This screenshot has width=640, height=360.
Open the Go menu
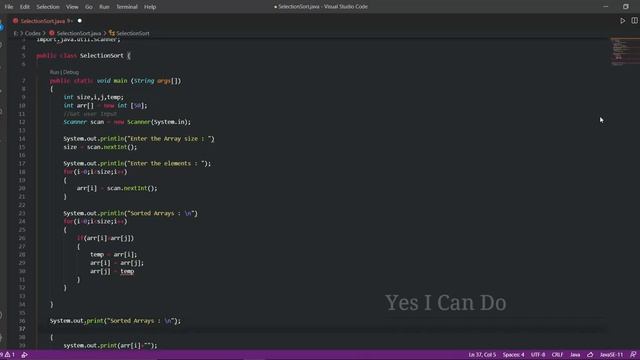coord(89,7)
